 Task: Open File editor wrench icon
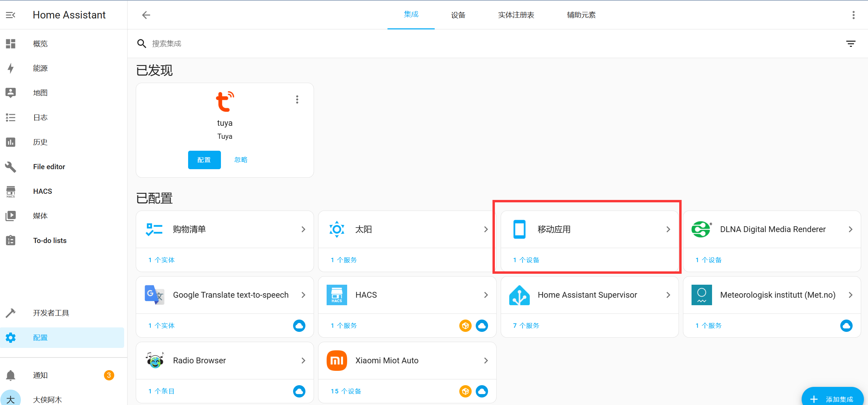pyautogui.click(x=11, y=167)
